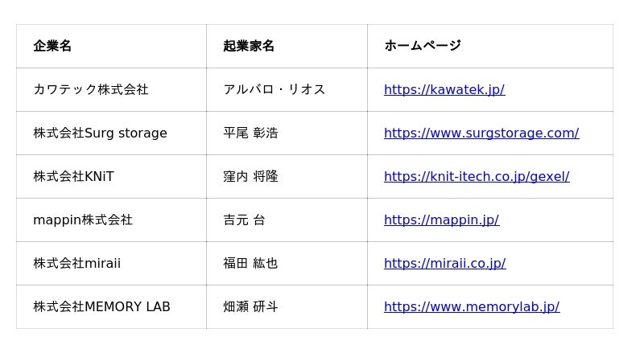The height and width of the screenshot is (353, 644).
Task: Click the 株式会社miraii company cell
Action: pyautogui.click(x=76, y=263)
